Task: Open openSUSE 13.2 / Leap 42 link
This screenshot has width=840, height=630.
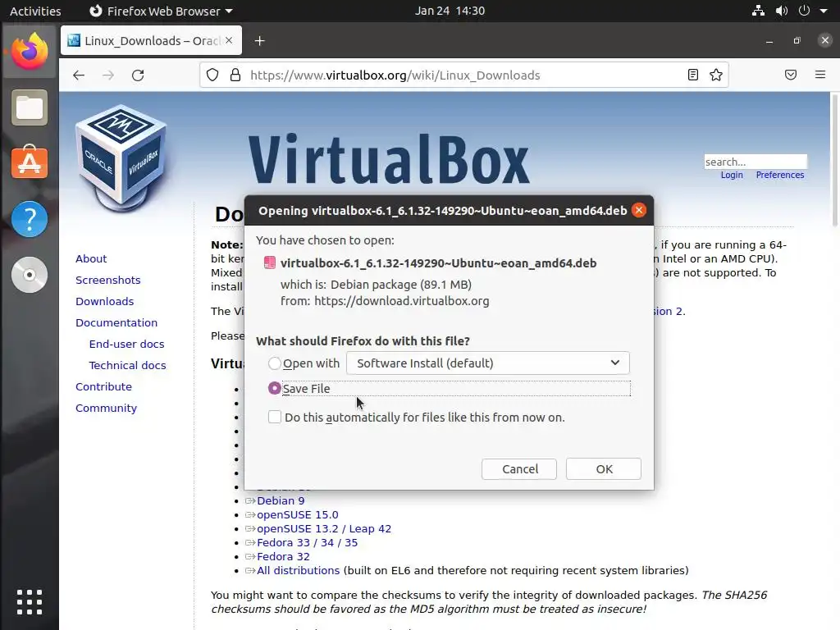Action: pos(323,529)
